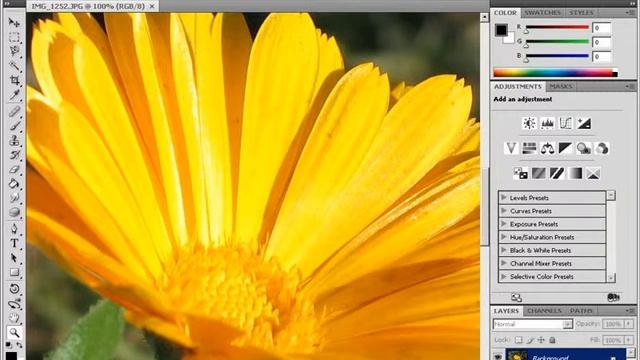Expand Curves Presets
Image resolution: width=640 pixels, height=360 pixels.
click(504, 211)
